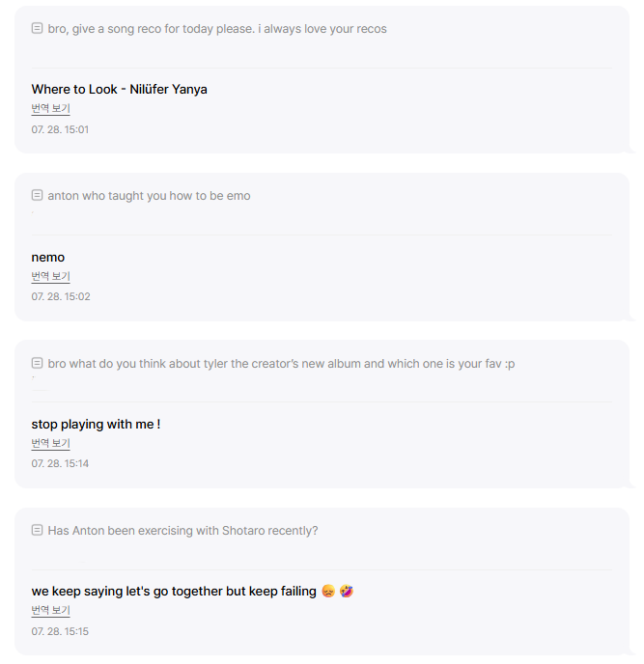Viewport: 644px width, 664px height.
Task: Click the question asking for a song reco
Action: click(217, 29)
